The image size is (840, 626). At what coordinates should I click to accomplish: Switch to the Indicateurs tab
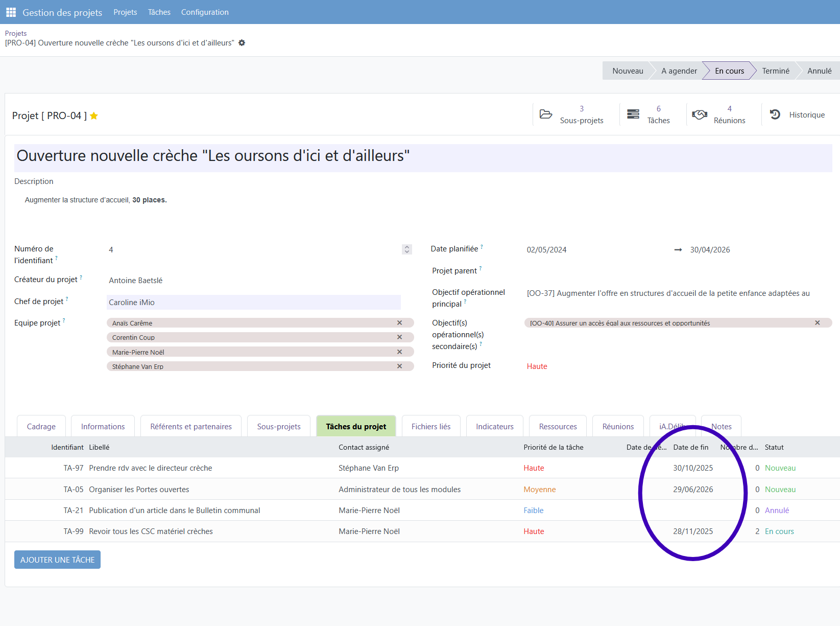coord(494,427)
